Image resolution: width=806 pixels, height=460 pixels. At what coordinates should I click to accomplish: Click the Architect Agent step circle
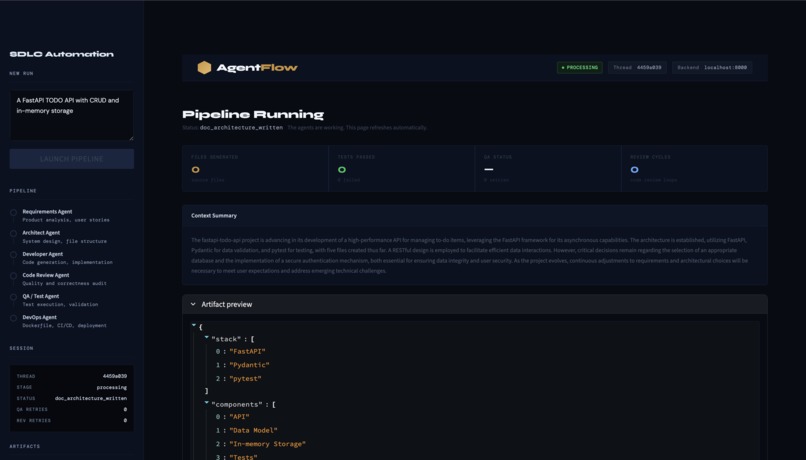coord(13,233)
